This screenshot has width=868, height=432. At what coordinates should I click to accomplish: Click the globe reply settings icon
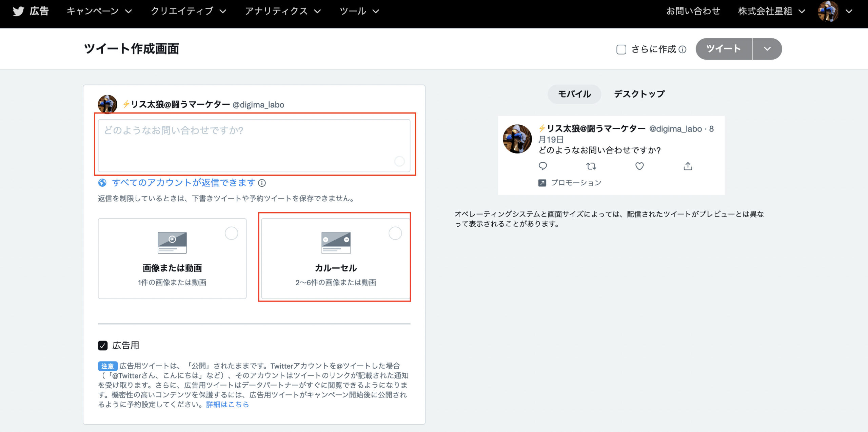pos(102,183)
